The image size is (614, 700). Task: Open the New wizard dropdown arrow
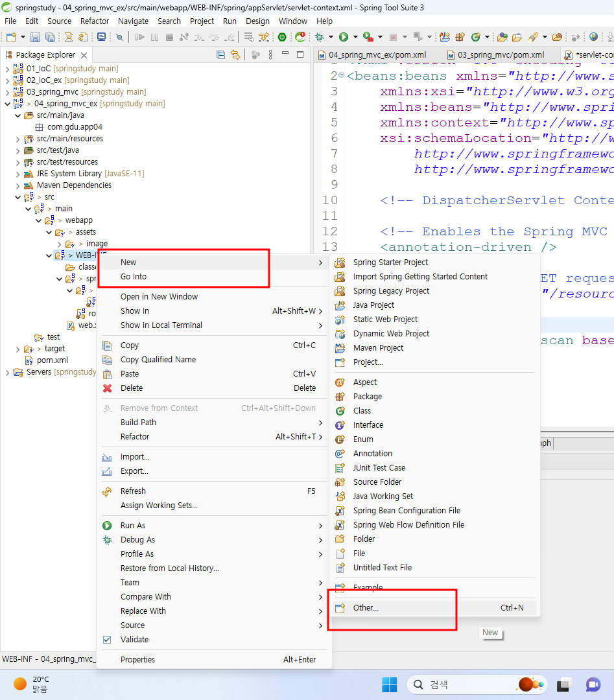[x=23, y=37]
